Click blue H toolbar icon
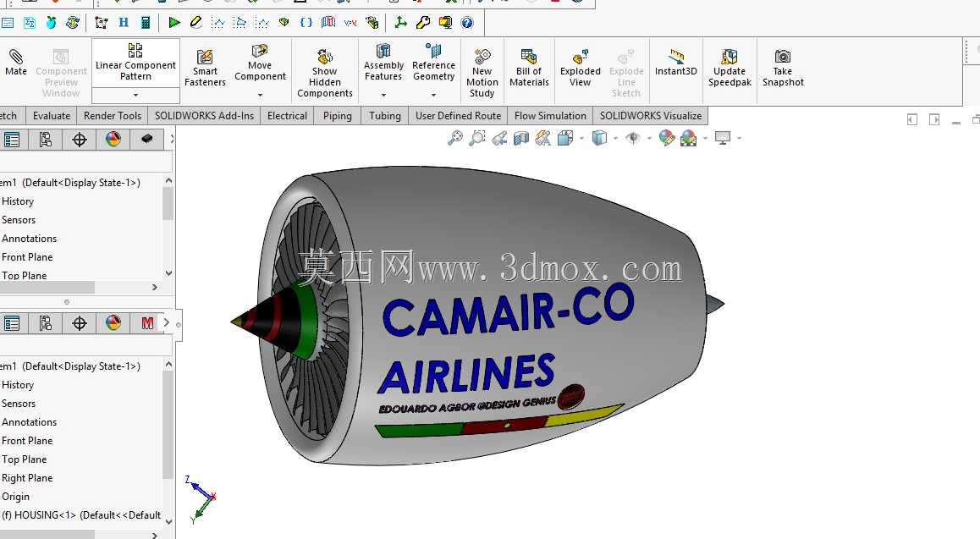980x539 pixels. (124, 23)
